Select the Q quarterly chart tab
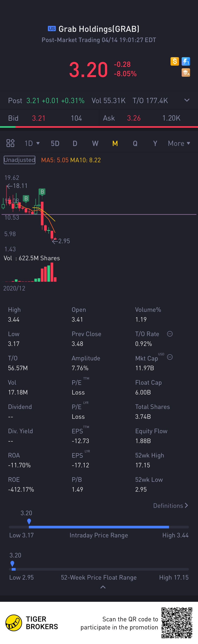Viewport: 198px width, 644px height. (x=135, y=143)
